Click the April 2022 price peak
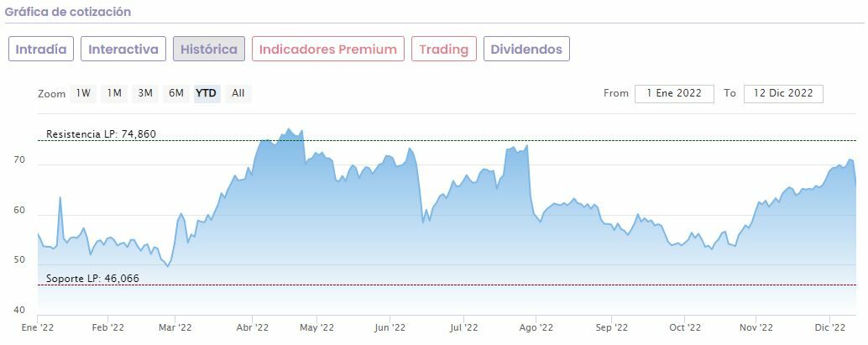The image size is (868, 345). pyautogui.click(x=288, y=129)
